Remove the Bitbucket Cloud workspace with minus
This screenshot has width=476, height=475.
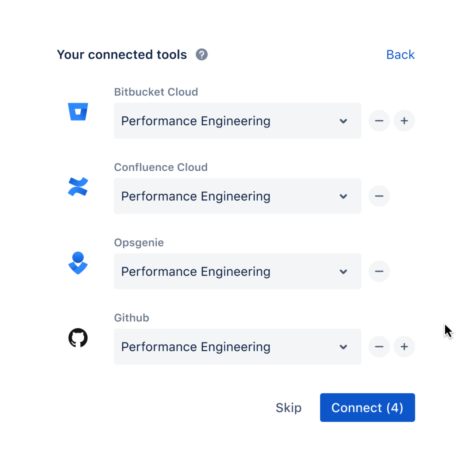pos(379,121)
